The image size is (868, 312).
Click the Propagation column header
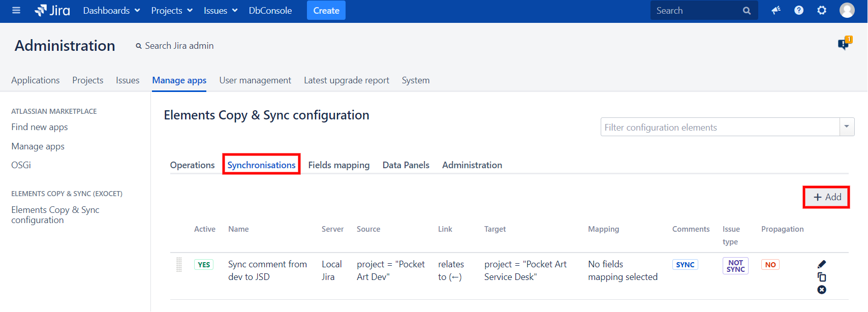(x=783, y=229)
